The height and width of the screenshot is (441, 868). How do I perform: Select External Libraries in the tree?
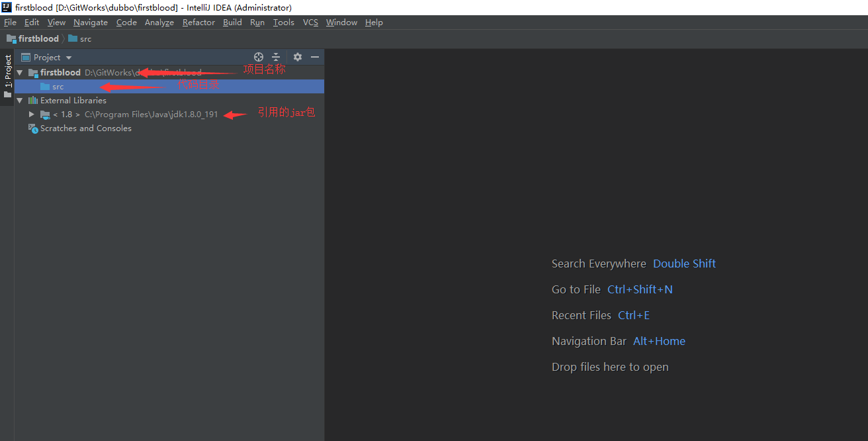pyautogui.click(x=169, y=101)
